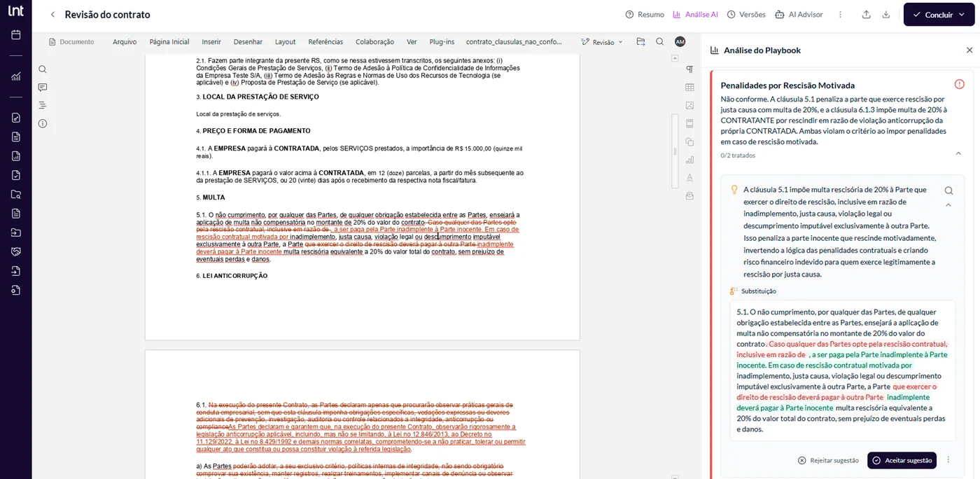Click the Penalidades por Rescisão Motivada heading
Screen dimensions: 980x479
click(787, 85)
